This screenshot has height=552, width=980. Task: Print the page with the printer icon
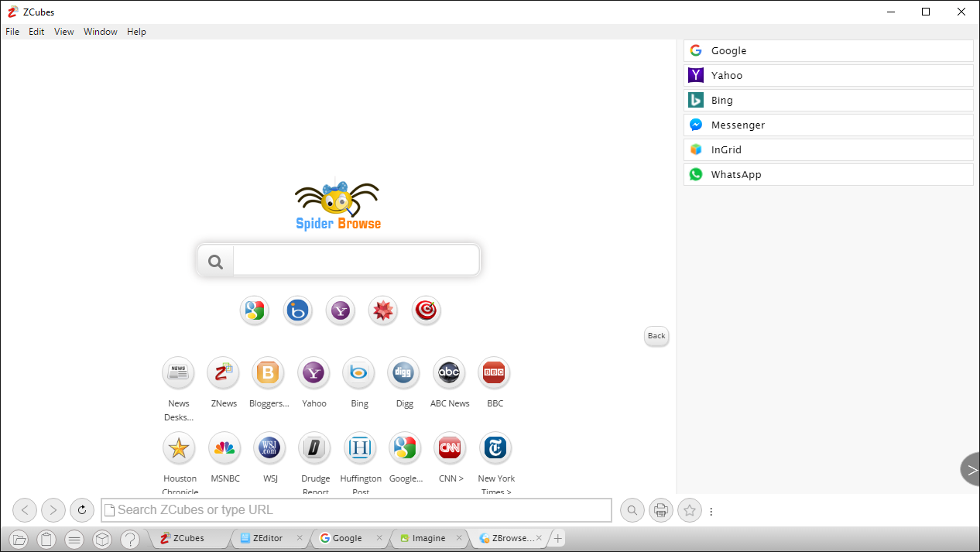(661, 510)
